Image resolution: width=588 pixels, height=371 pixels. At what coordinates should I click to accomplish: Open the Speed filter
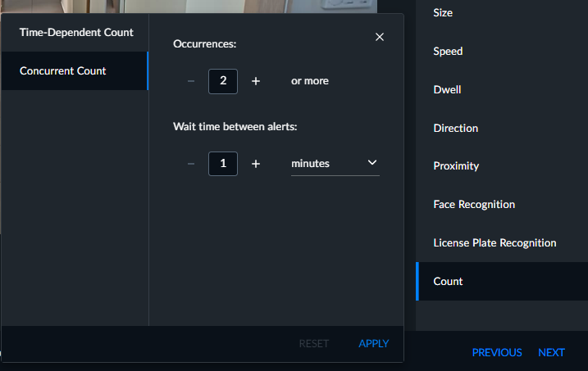(x=502, y=51)
